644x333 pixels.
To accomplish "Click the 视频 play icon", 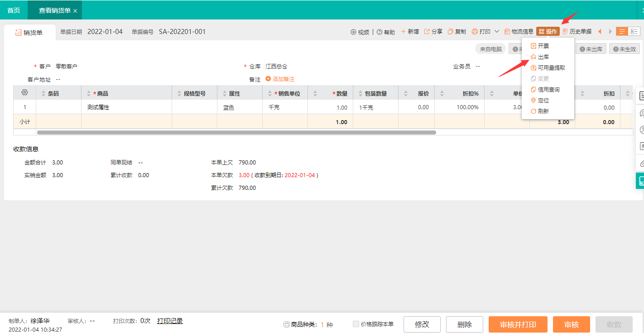I will click(353, 32).
